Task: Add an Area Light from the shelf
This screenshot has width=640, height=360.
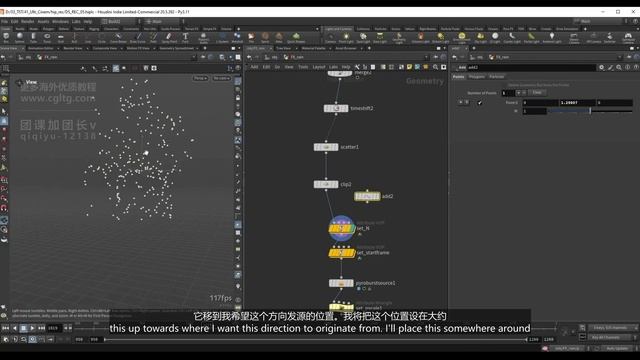Action: tap(380, 38)
